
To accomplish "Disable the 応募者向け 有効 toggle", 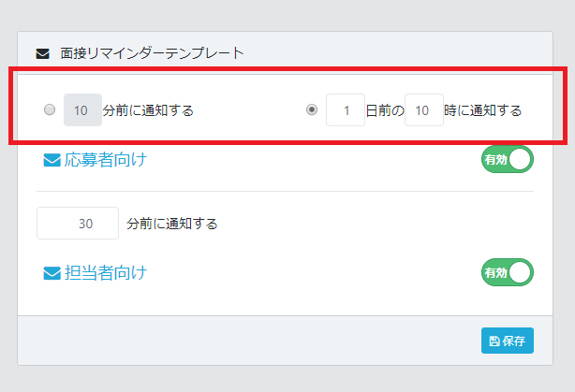I will 507,160.
